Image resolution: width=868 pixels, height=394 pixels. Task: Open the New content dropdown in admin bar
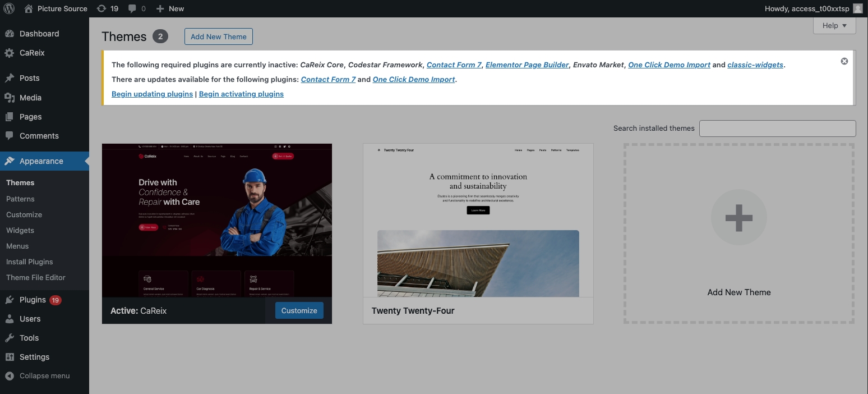[x=170, y=8]
